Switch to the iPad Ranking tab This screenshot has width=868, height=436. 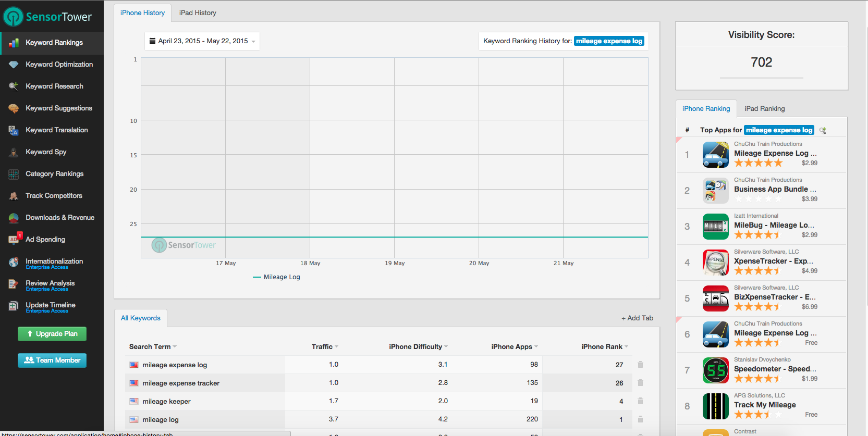click(764, 109)
